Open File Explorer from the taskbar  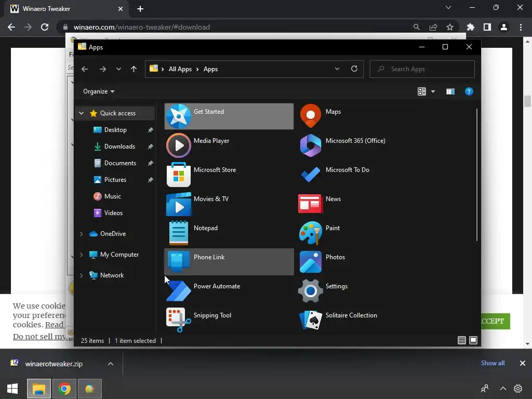38,389
